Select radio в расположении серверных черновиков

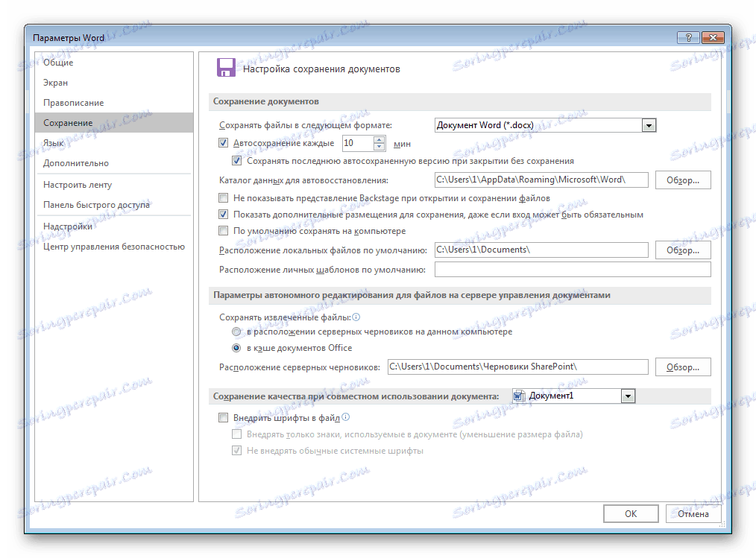pos(236,332)
